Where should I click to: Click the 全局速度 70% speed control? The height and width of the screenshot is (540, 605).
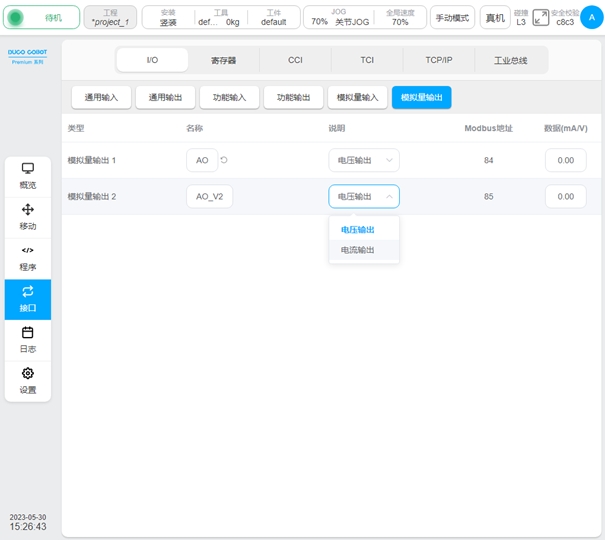point(399,17)
